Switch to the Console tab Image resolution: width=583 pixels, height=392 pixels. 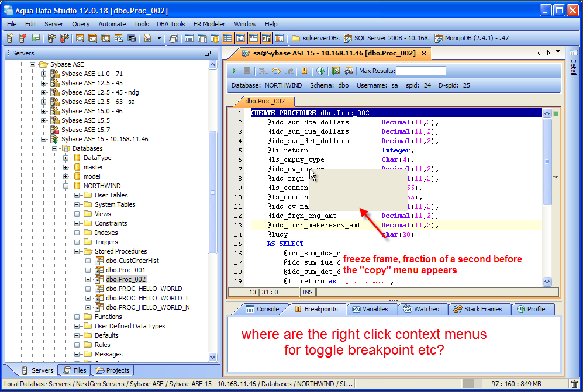pyautogui.click(x=263, y=309)
